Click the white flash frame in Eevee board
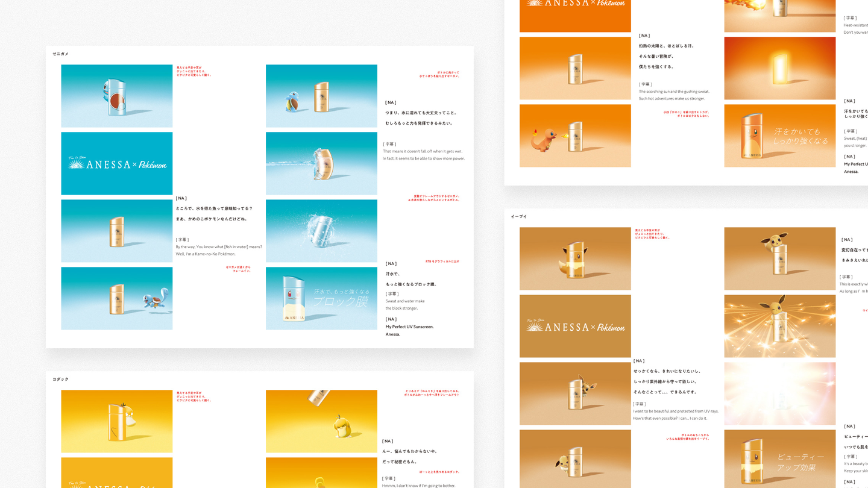This screenshot has width=868, height=488. (780, 393)
